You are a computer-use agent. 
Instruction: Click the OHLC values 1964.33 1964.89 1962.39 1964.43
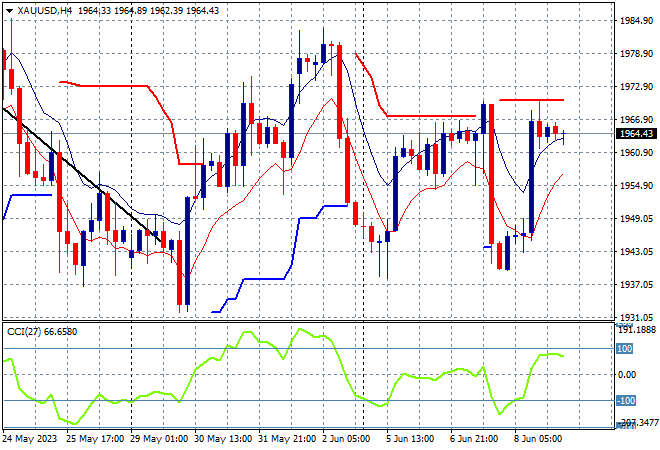click(149, 11)
